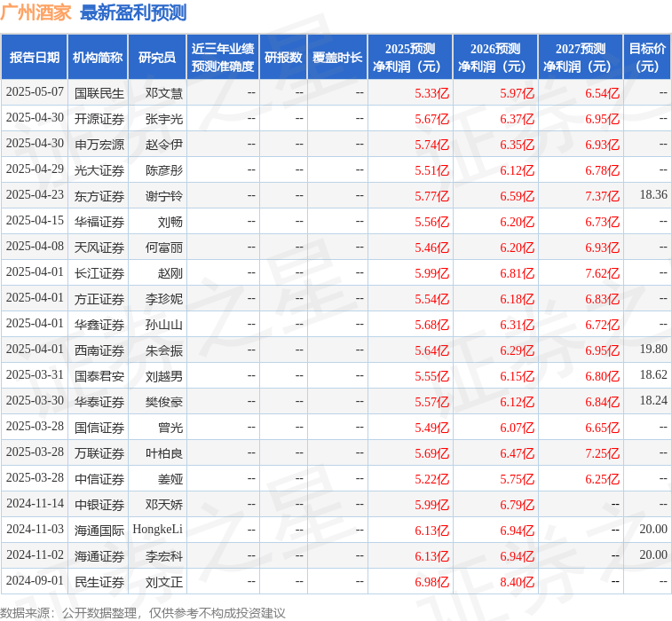Select the 海通证券 institution cell
This screenshot has width=672, height=621.
[99, 555]
